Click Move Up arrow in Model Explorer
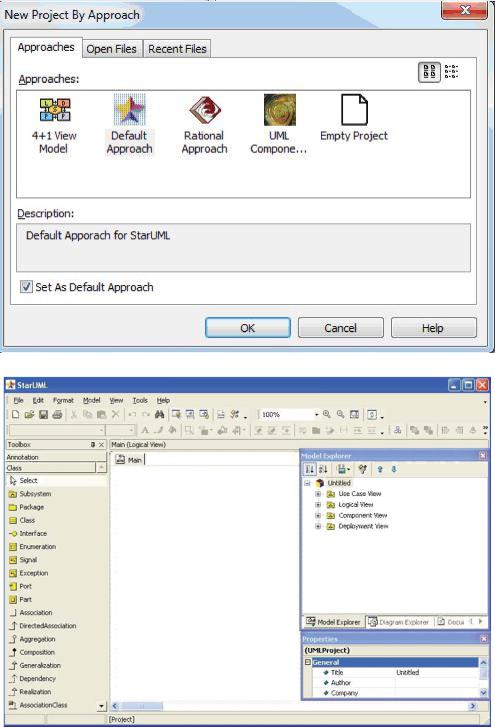The height and width of the screenshot is (727, 495). (x=380, y=469)
